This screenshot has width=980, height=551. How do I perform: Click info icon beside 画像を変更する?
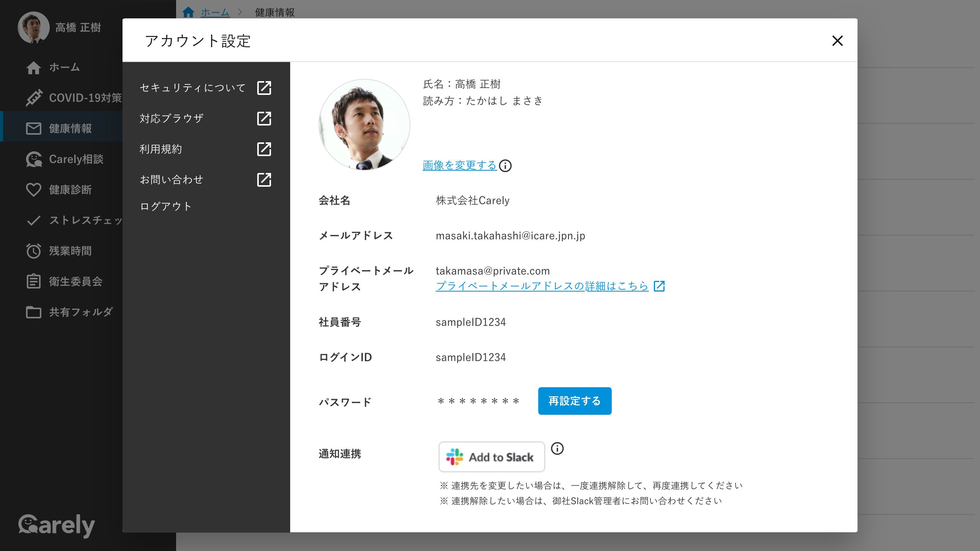point(505,166)
